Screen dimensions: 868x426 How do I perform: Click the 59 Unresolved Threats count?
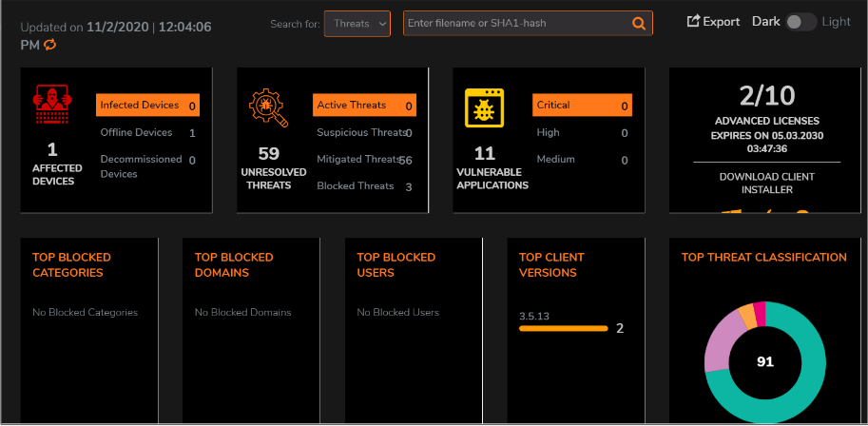tap(268, 153)
